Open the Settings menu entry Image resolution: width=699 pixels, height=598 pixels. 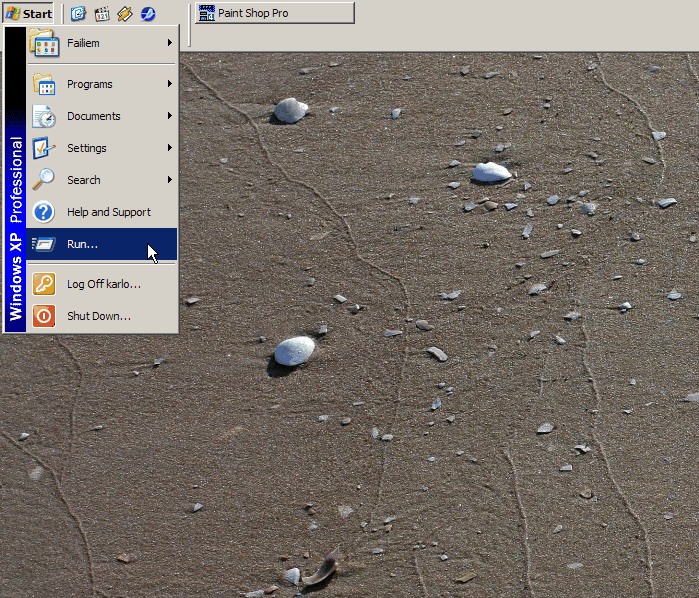[x=102, y=148]
